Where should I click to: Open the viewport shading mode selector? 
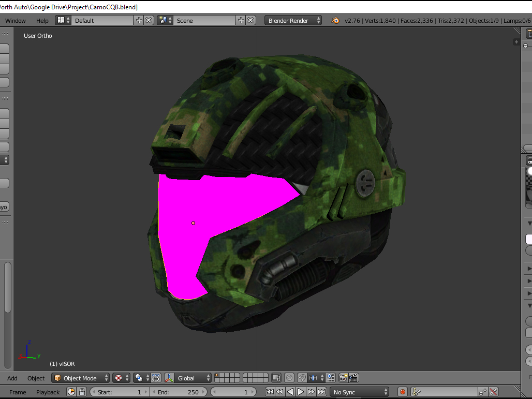121,378
